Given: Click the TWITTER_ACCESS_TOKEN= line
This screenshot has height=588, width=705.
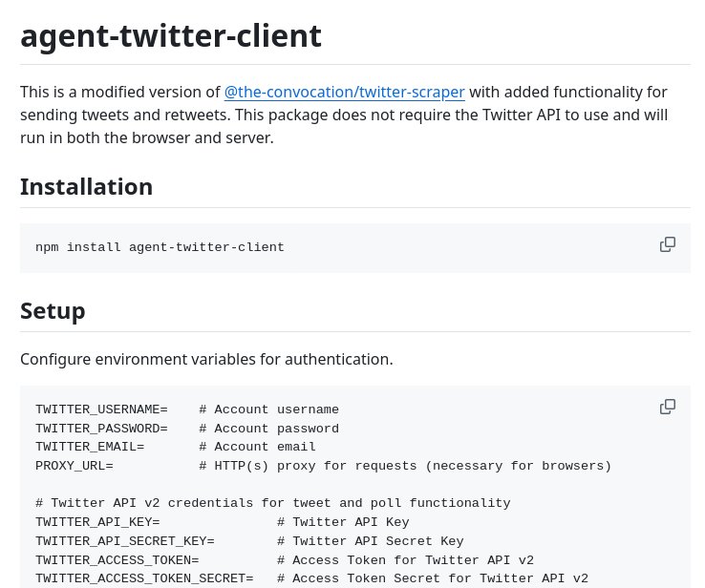Looking at the screenshot, I should pyautogui.click(x=285, y=559).
